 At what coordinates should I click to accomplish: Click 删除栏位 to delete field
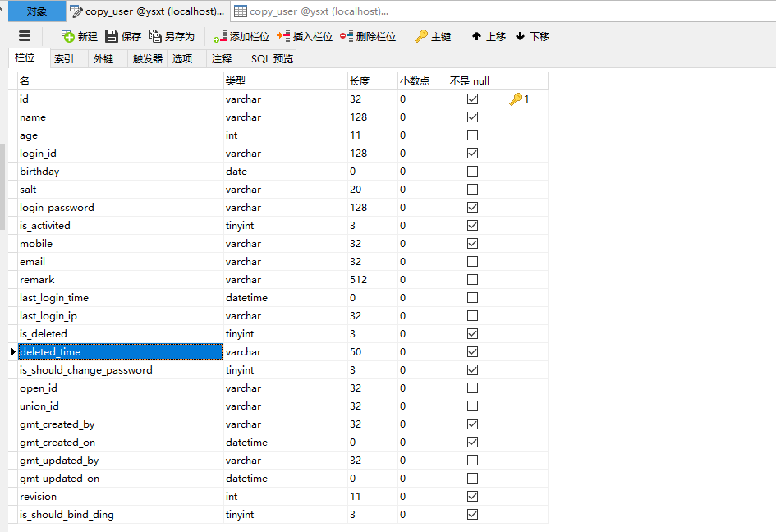(x=368, y=36)
